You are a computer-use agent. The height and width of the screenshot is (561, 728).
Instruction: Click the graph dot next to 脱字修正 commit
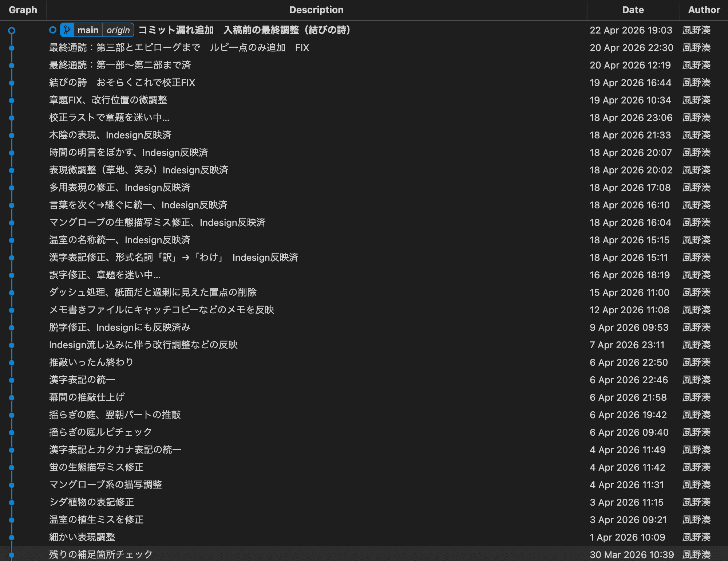coord(12,327)
